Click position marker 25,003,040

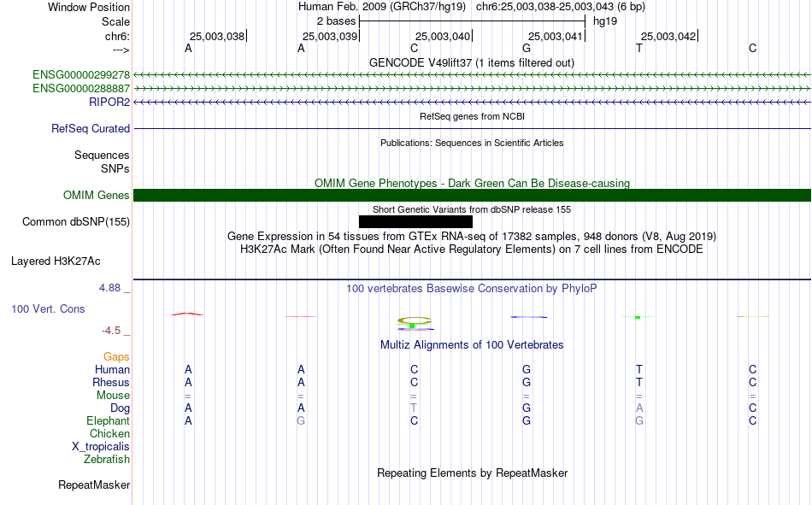tap(443, 36)
